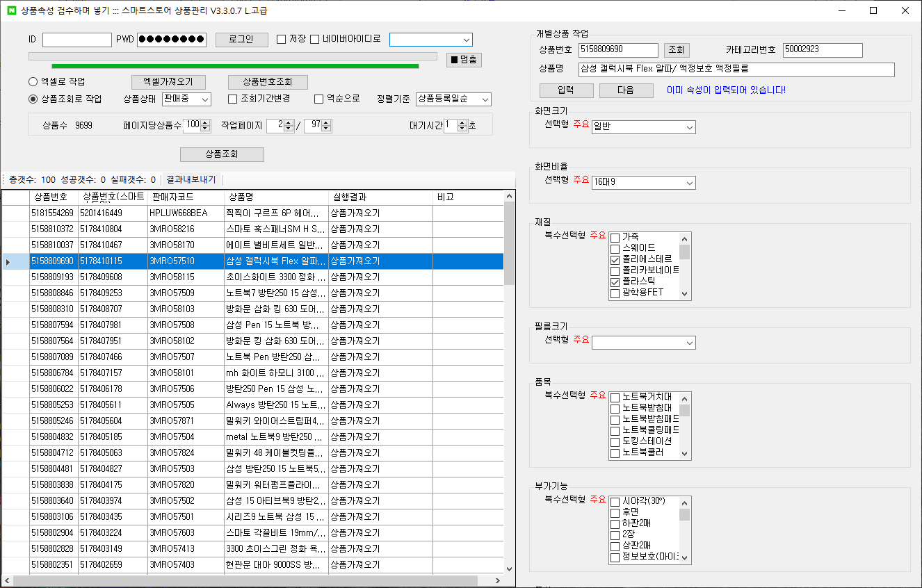Viewport: 922px width, 588px height.
Task: Click the PWD password field
Action: (172, 40)
